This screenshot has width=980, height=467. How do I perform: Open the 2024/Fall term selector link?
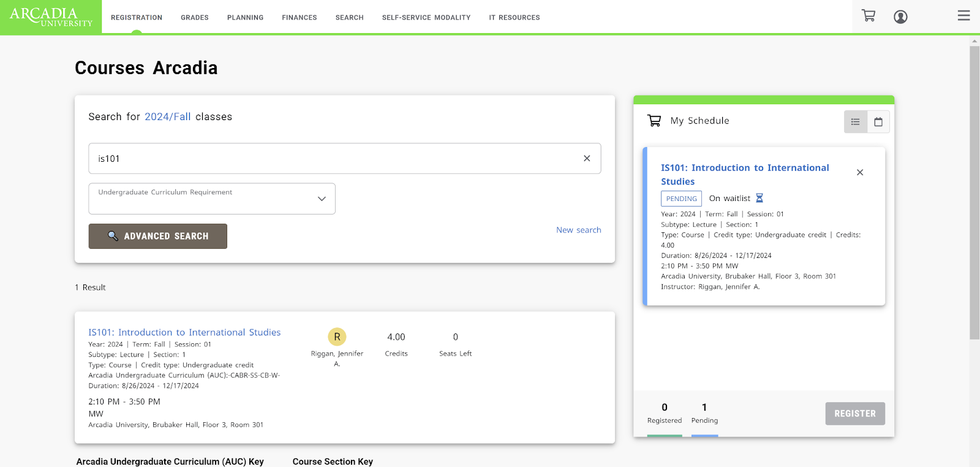pos(167,116)
